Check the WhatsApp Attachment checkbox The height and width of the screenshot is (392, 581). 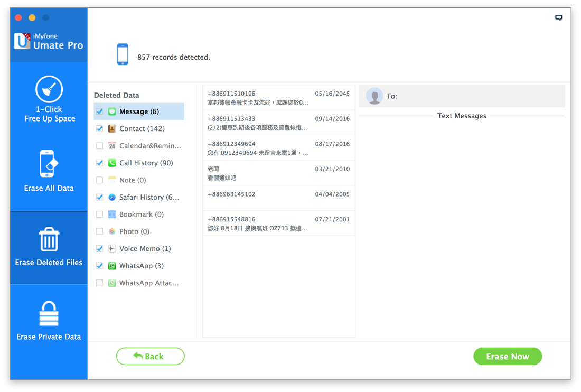[x=99, y=283]
